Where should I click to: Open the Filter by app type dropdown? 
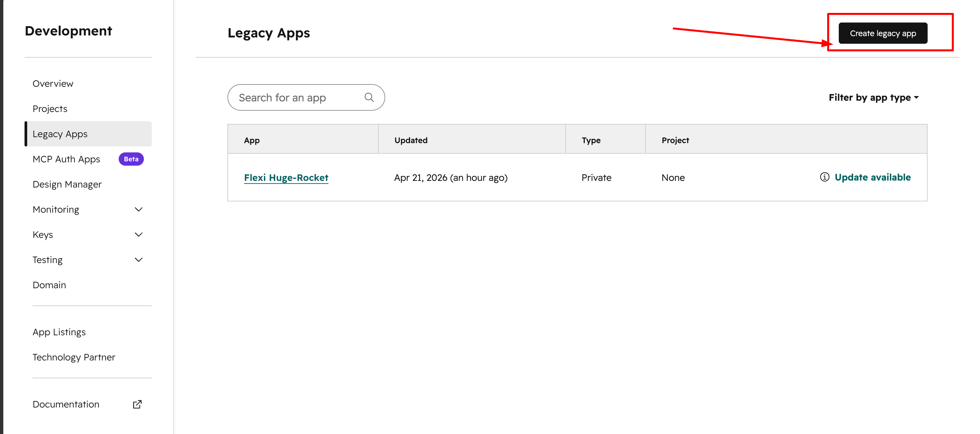[x=874, y=98]
